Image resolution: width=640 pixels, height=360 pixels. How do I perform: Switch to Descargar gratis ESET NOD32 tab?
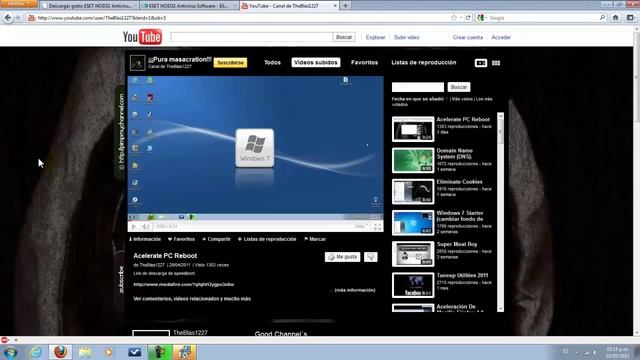89,6
